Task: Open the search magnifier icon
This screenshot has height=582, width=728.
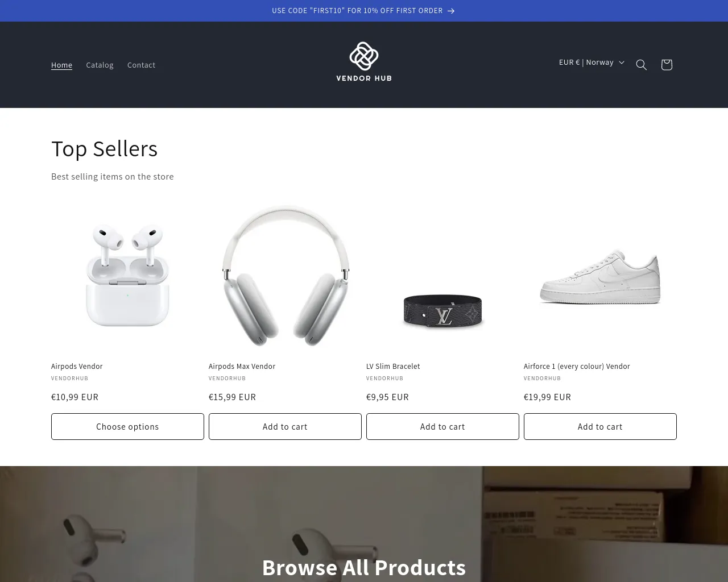Action: (x=641, y=65)
